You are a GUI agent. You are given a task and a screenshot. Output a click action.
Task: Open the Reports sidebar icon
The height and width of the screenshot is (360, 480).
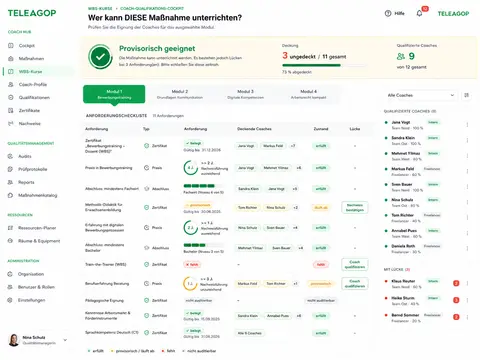click(10, 182)
